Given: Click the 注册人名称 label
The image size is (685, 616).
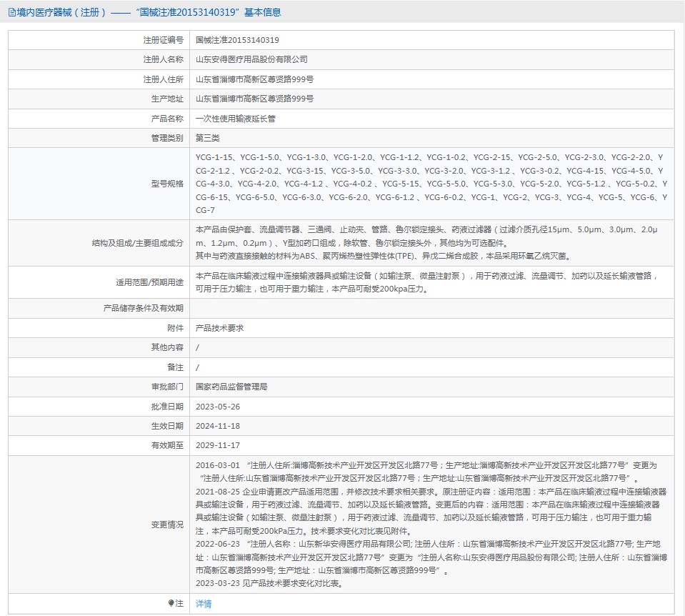Looking at the screenshot, I should tap(164, 59).
